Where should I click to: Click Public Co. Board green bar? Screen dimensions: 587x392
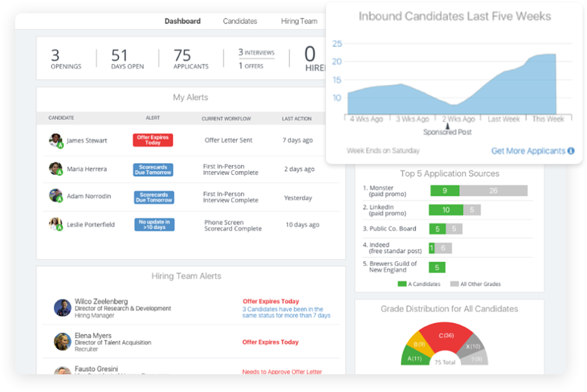438,229
